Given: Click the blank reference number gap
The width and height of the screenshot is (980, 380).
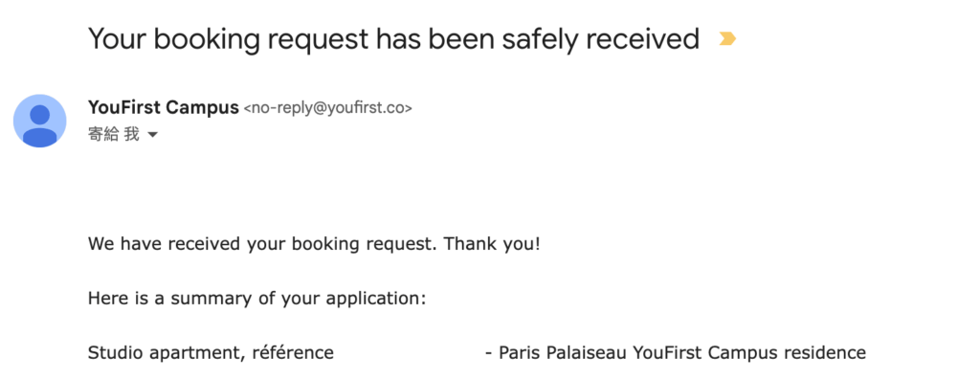Looking at the screenshot, I should (x=410, y=353).
